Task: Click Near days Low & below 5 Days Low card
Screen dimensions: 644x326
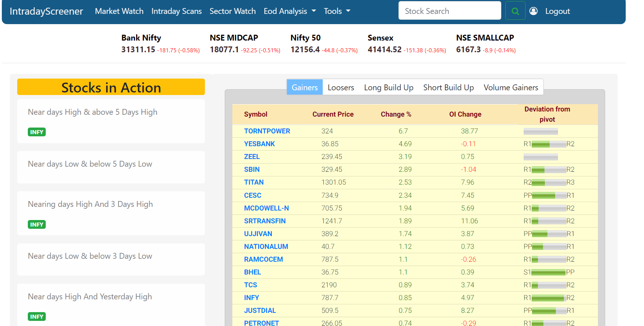Action: [x=111, y=167]
